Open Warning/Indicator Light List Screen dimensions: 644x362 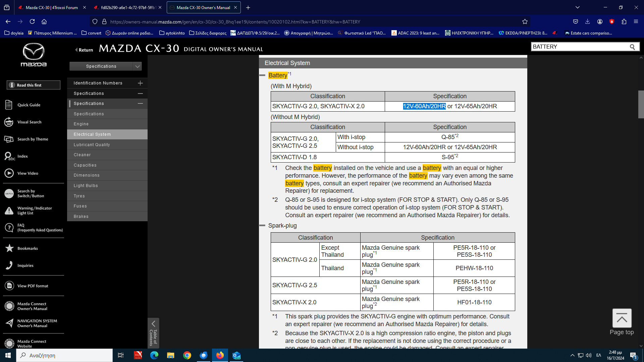[x=29, y=210]
